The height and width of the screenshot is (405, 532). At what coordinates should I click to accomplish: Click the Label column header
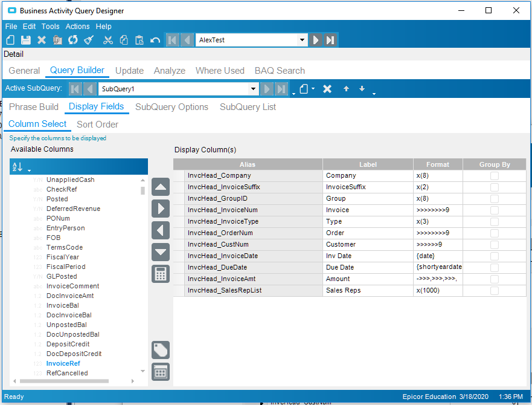click(368, 164)
